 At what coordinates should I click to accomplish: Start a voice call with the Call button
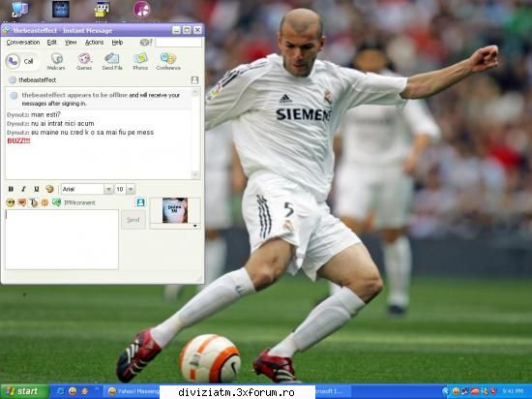click(x=21, y=61)
